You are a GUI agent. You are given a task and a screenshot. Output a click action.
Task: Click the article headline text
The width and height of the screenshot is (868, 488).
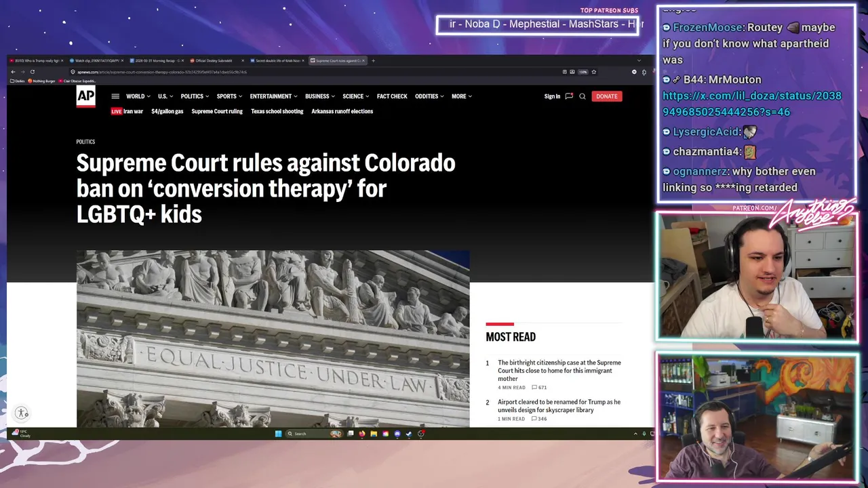[x=266, y=188]
